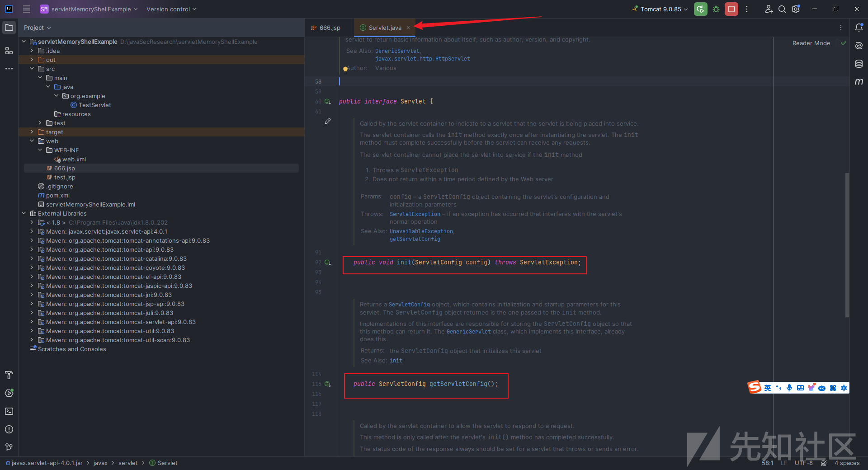Toggle Sogou IME English/Chinese mode
868x470 pixels.
768,388
